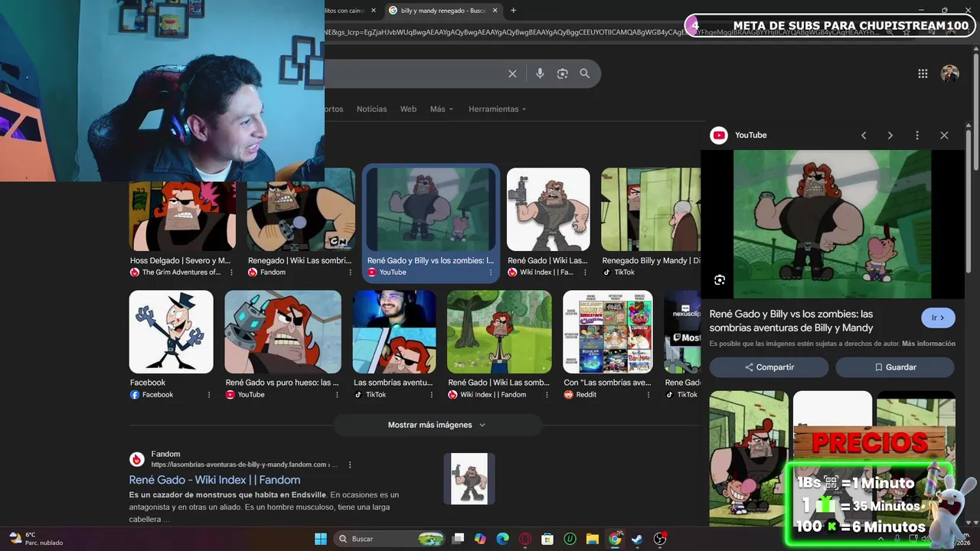980x551 pixels.
Task: Open the Reddit Las sombrías aventuras thumbnail
Action: click(x=608, y=331)
